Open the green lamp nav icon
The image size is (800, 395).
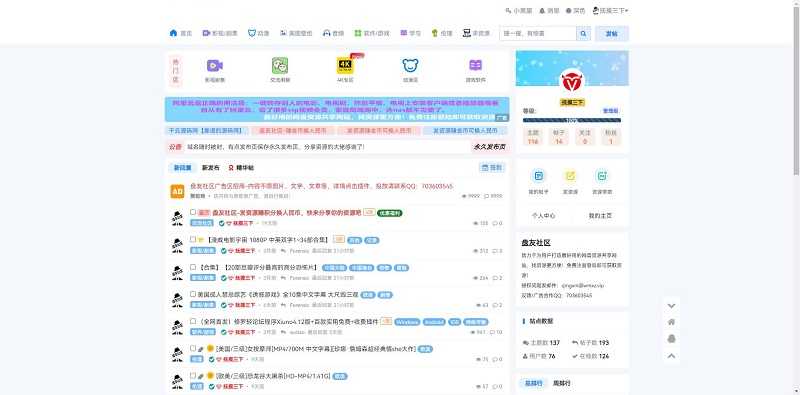pyautogui.click(x=435, y=33)
